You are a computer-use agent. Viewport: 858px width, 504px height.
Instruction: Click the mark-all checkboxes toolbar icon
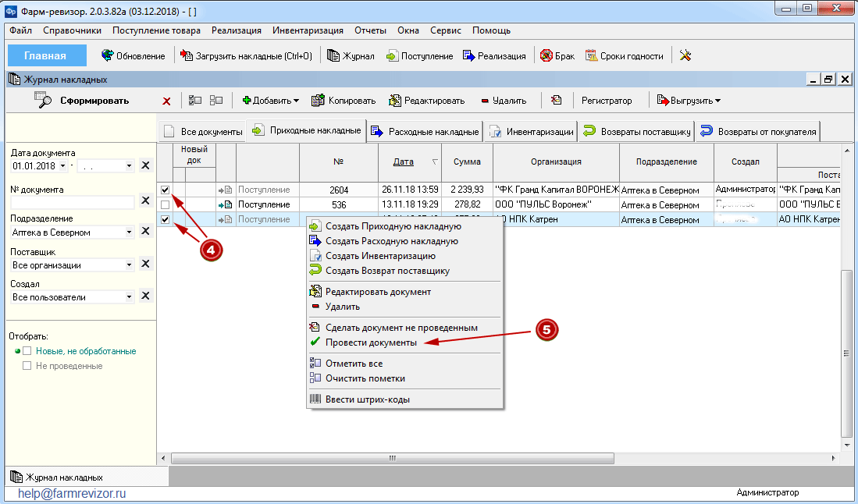click(x=195, y=100)
